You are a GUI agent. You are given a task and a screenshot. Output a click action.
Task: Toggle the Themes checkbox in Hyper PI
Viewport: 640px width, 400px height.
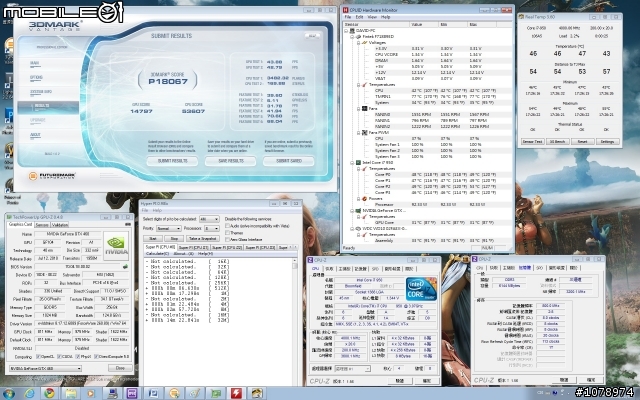[x=227, y=233]
